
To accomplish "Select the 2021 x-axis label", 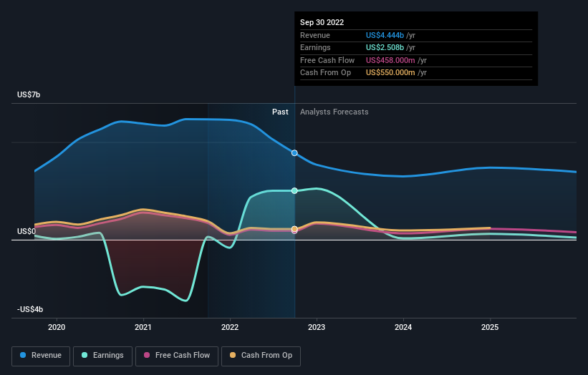I will click(x=143, y=327).
